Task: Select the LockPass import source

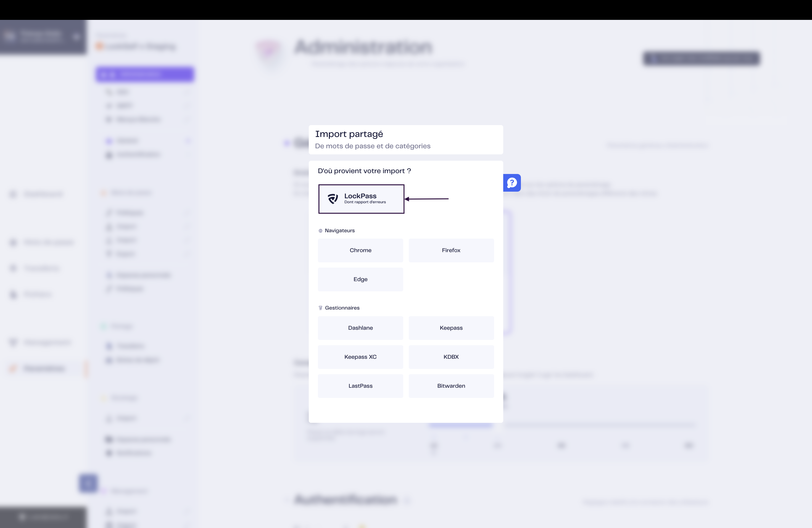Action: (361, 199)
